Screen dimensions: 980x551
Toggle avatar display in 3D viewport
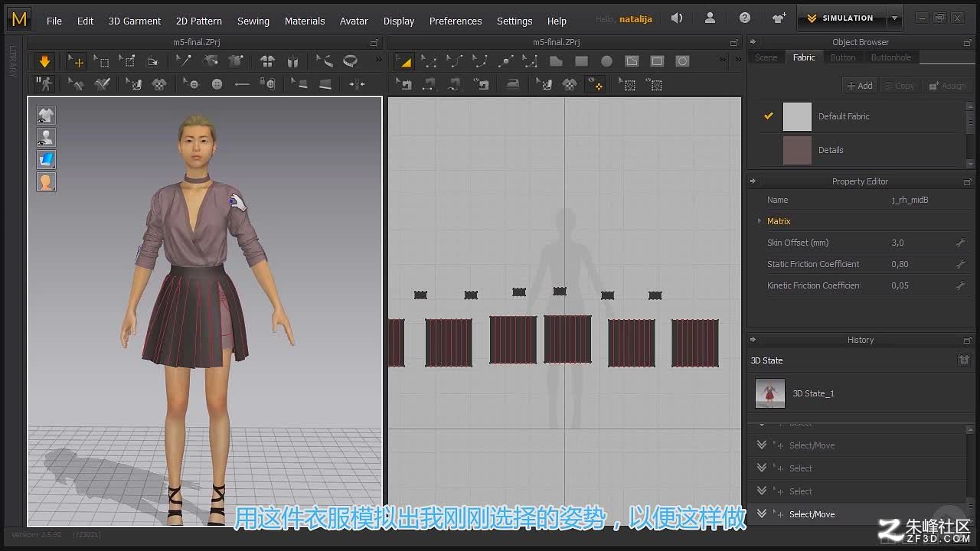(x=46, y=138)
